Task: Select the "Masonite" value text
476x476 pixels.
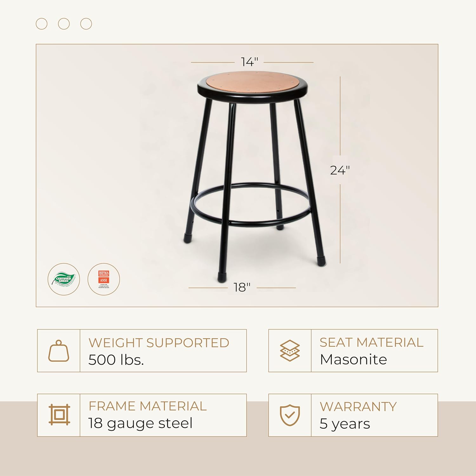Action: [x=353, y=360]
